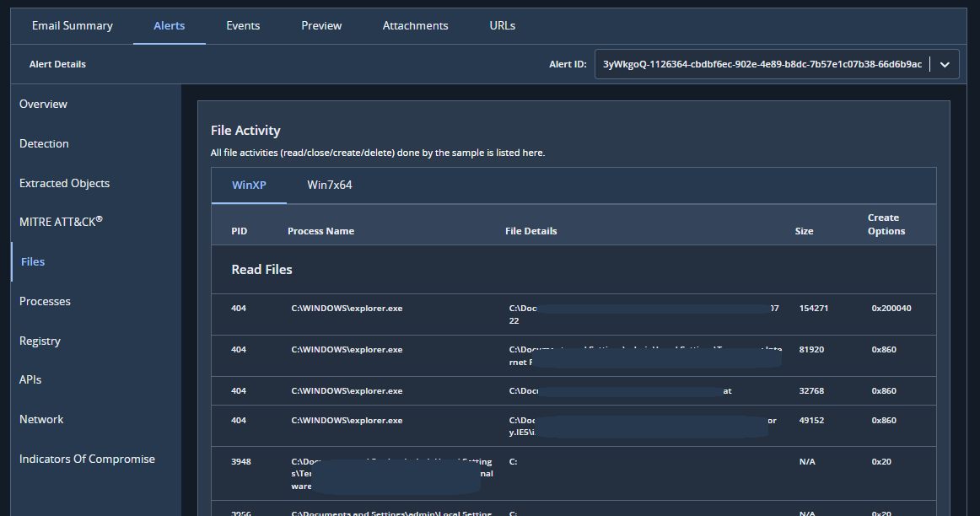
Task: Switch to the Win7x64 environment tab
Action: point(330,185)
